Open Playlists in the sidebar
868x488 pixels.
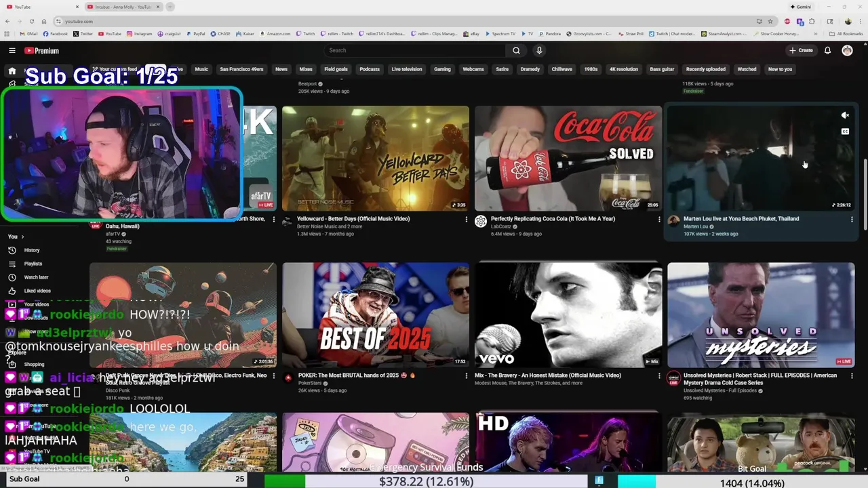click(x=33, y=264)
